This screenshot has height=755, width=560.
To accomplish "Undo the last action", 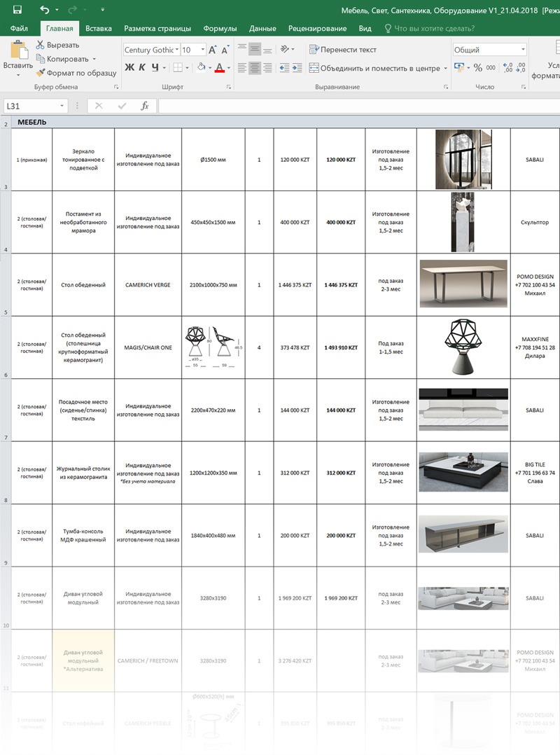I will 44,10.
